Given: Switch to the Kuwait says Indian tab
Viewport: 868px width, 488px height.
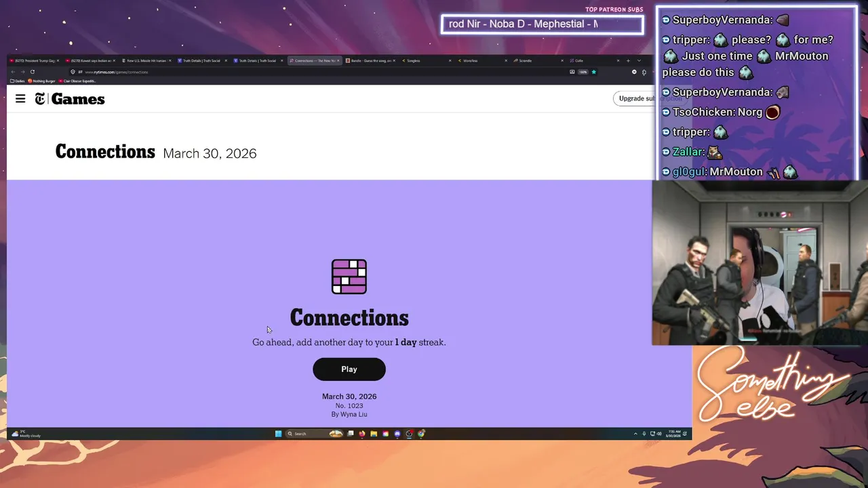Looking at the screenshot, I should point(90,60).
